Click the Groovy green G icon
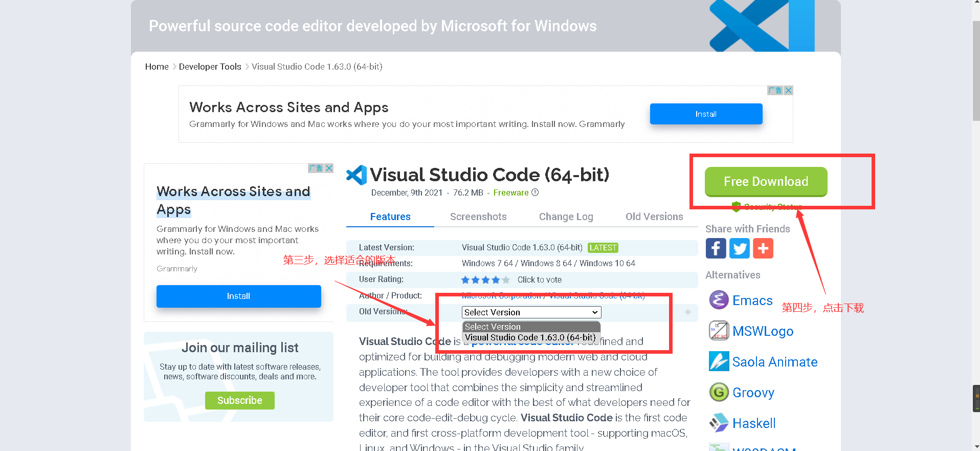Screen dimensions: 980x451 point(719,392)
